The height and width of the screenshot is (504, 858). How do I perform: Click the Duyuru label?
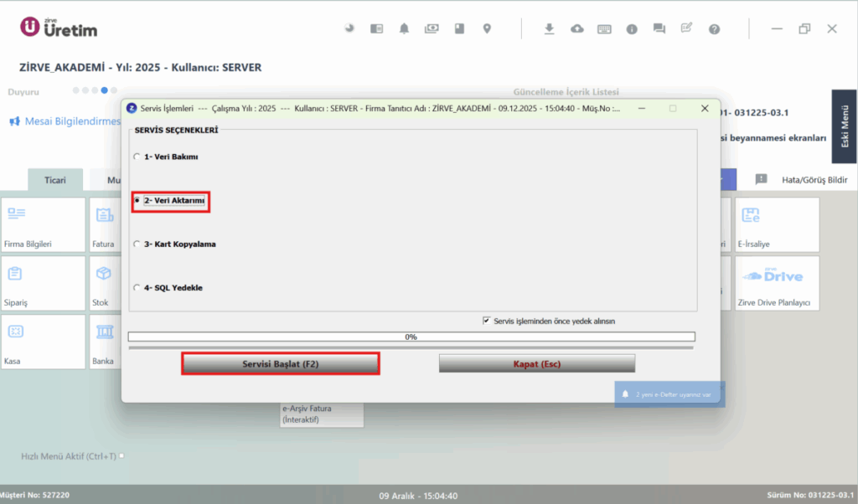[23, 92]
